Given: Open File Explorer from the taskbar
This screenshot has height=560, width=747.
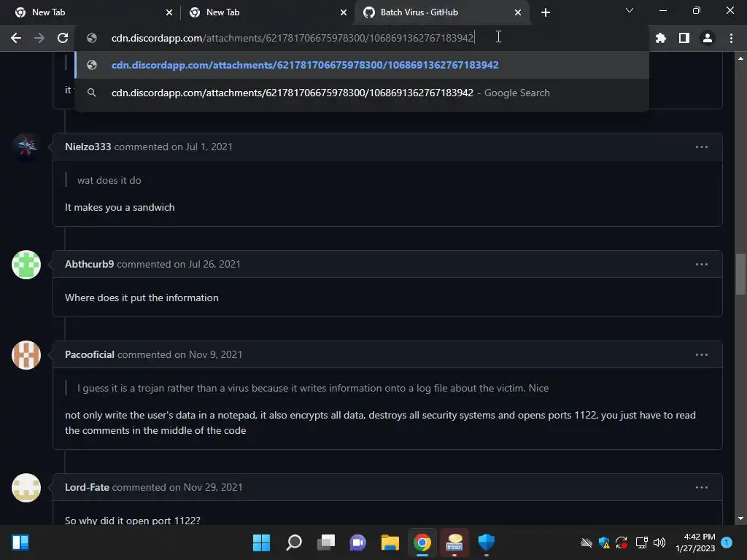Looking at the screenshot, I should [x=390, y=542].
